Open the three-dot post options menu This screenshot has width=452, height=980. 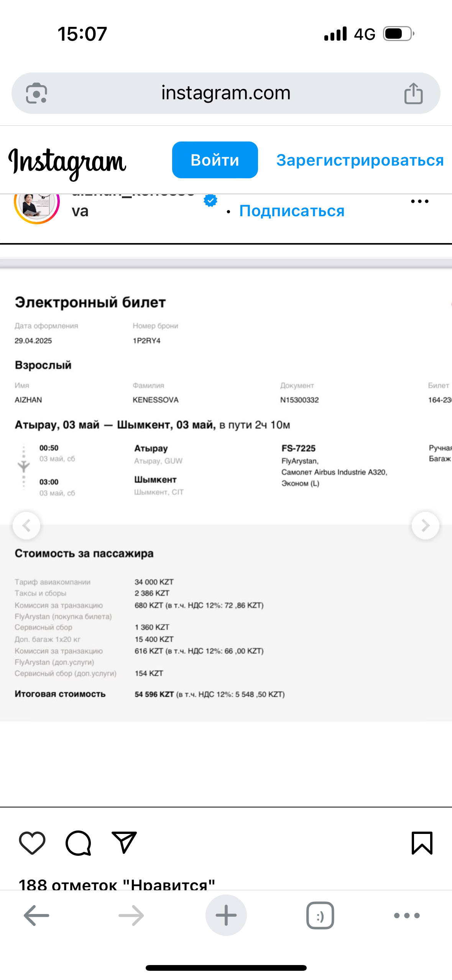[419, 201]
